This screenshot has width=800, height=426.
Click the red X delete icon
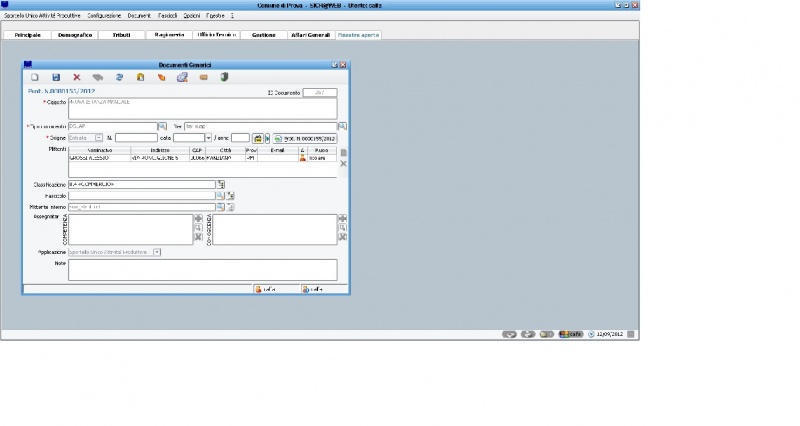(x=77, y=77)
